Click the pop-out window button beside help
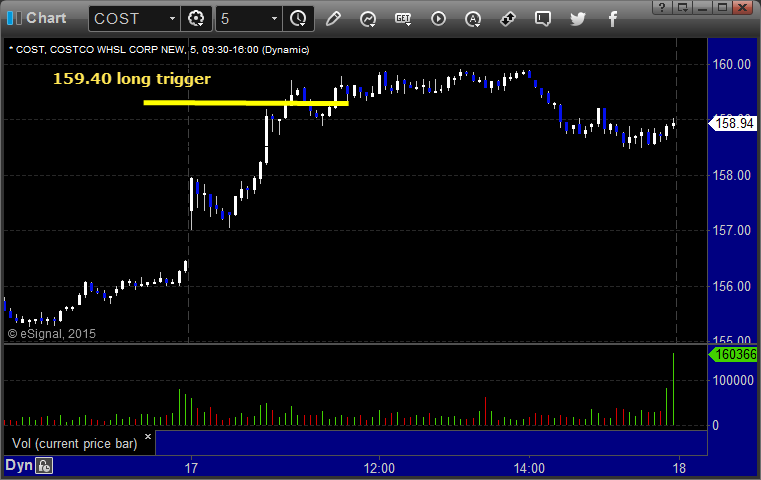This screenshot has height=480, width=761. point(682,7)
